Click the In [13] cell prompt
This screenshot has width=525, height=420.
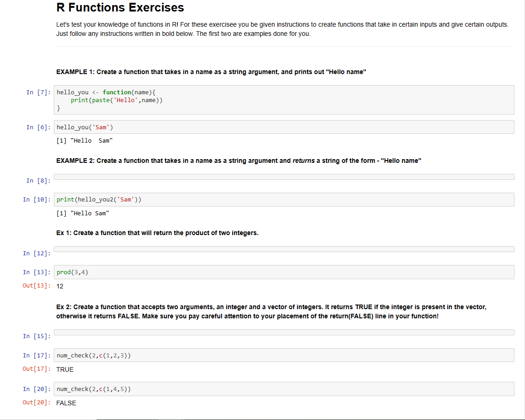point(36,272)
